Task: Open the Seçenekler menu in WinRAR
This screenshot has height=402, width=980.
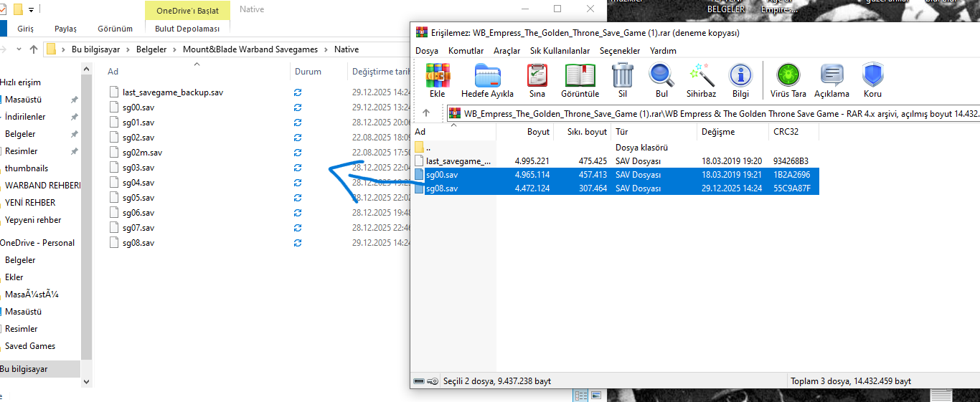Action: [x=620, y=51]
